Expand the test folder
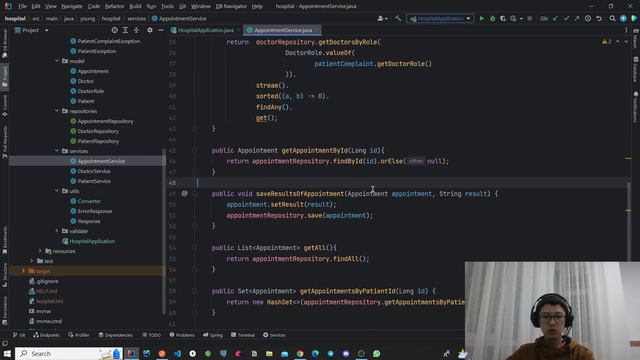This screenshot has width=640, height=360. 32,260
